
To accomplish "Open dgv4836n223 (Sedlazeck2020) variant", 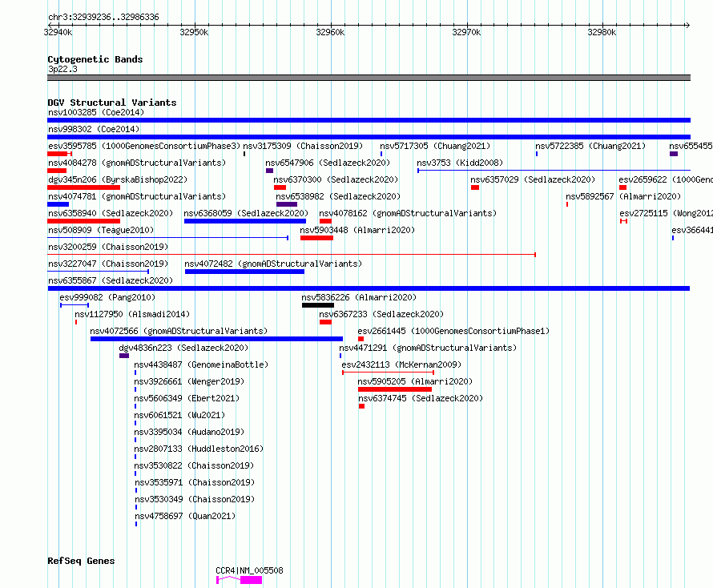I will (183, 348).
